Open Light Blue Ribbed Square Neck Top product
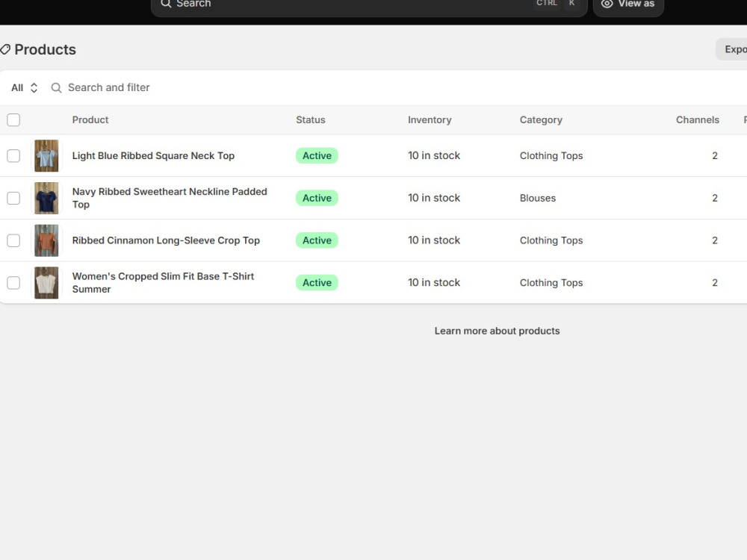Image resolution: width=747 pixels, height=560 pixels. click(153, 156)
